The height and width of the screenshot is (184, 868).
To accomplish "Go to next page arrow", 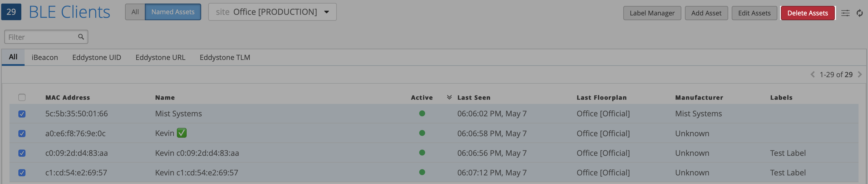I will [860, 74].
